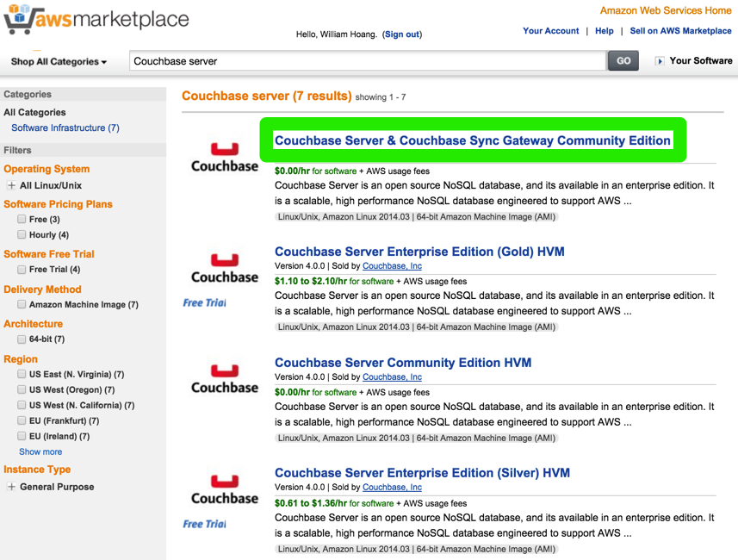Show more region filters
This screenshot has width=738, height=560.
40,451
